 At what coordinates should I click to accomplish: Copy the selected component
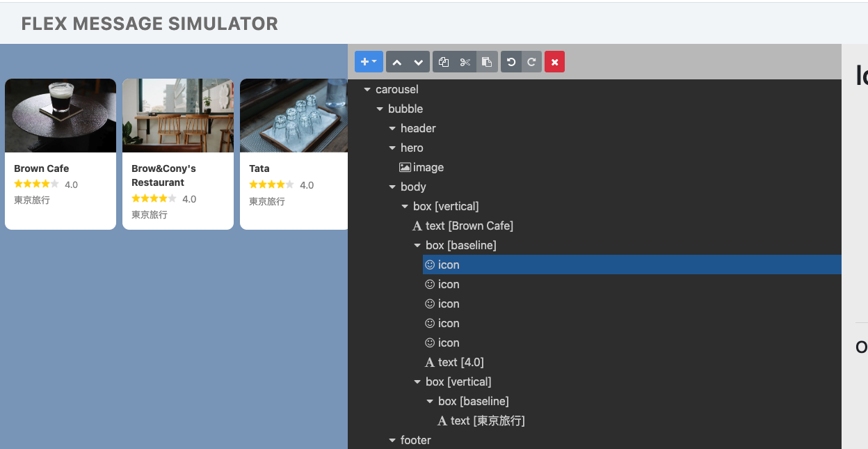pyautogui.click(x=444, y=62)
